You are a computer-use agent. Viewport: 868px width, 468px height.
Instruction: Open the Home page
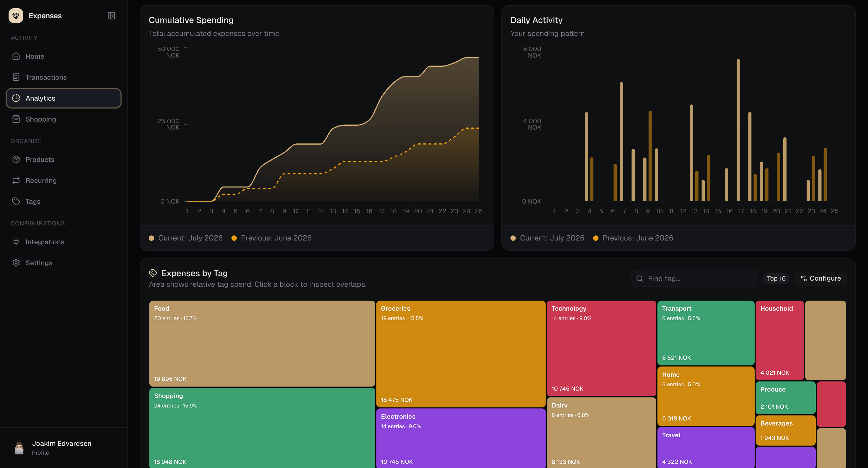[x=63, y=56]
